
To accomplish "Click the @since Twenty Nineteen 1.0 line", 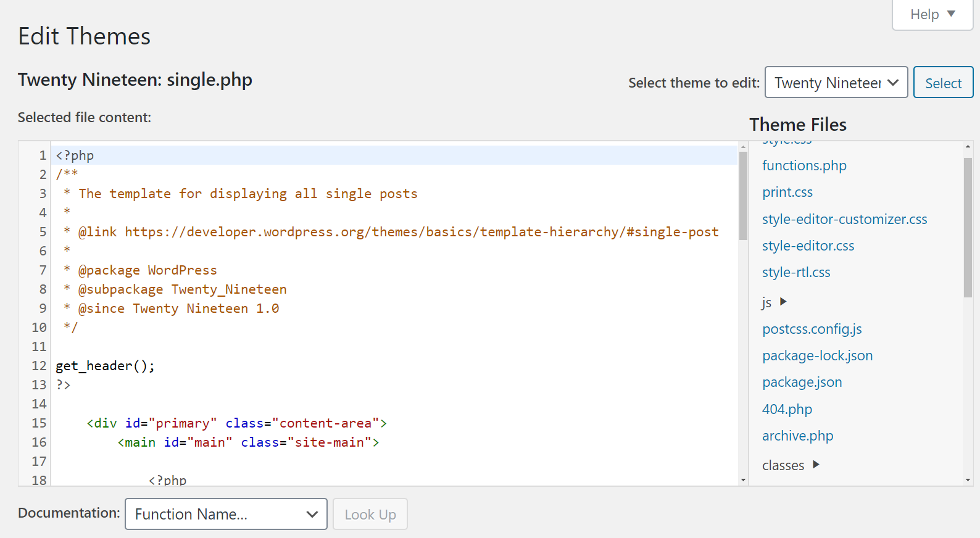I will pyautogui.click(x=171, y=308).
